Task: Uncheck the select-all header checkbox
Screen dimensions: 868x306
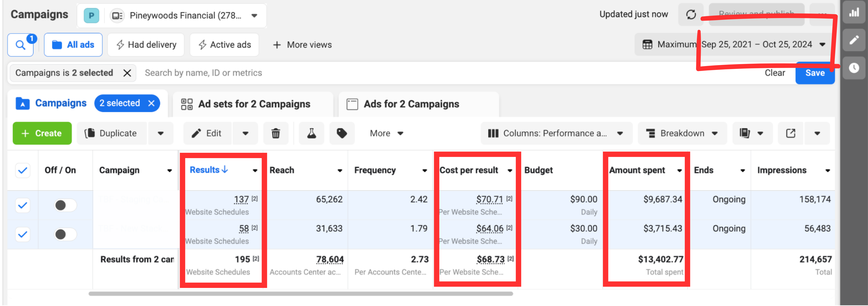Action: coord(23,170)
